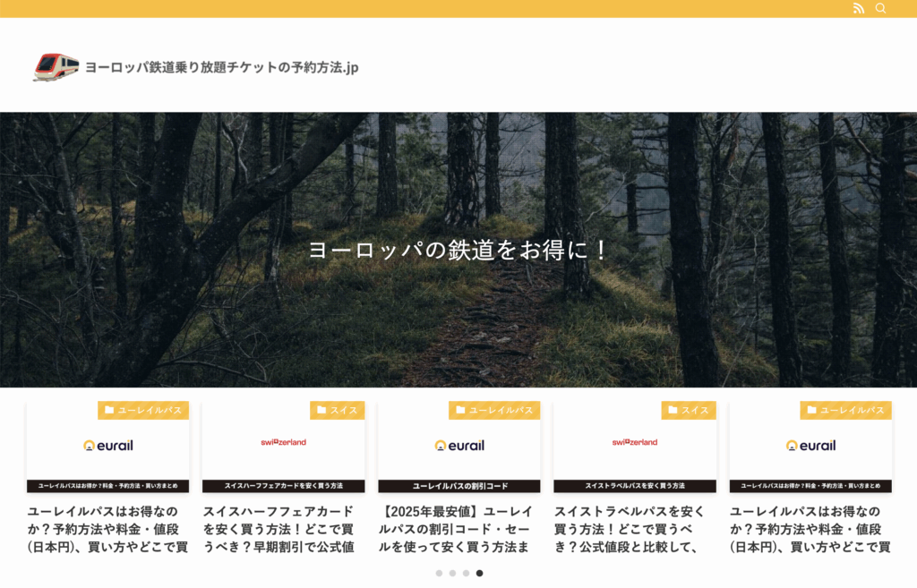Open the RSS feed icon

tap(858, 8)
